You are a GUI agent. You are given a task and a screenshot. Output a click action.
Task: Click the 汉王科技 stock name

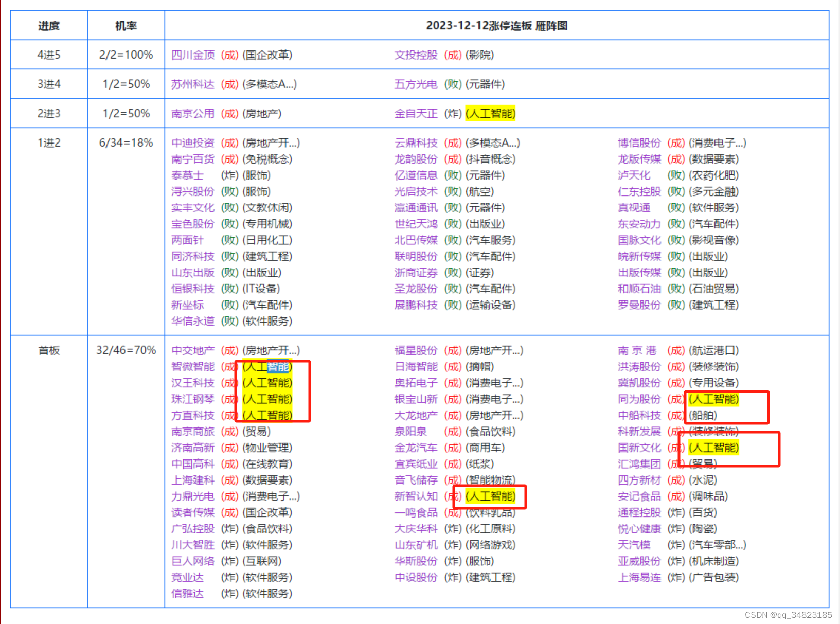click(193, 383)
